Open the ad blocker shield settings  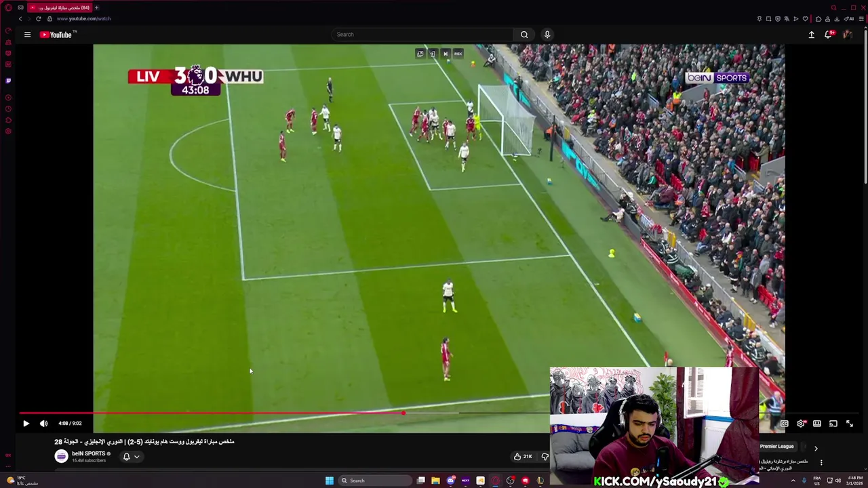[778, 19]
